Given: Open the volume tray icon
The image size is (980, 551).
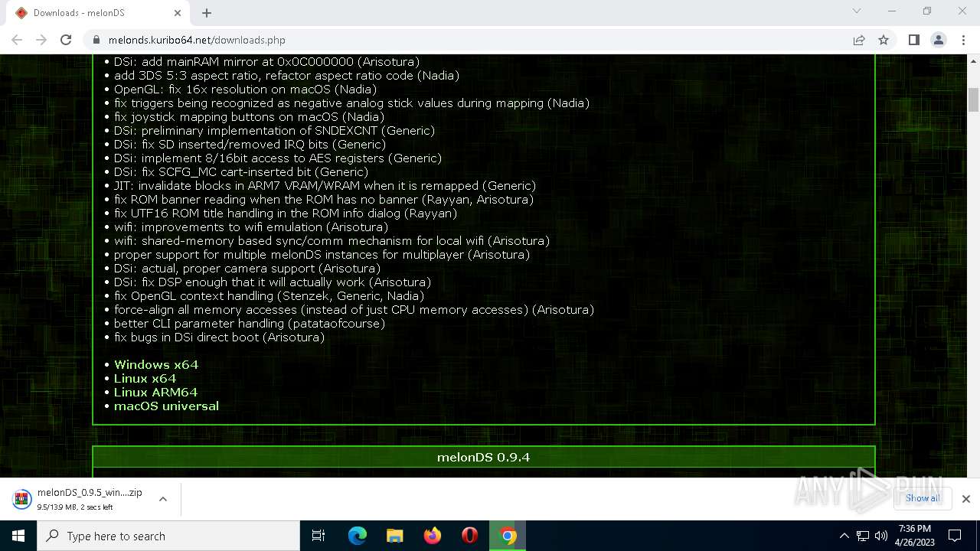Looking at the screenshot, I should [x=881, y=536].
